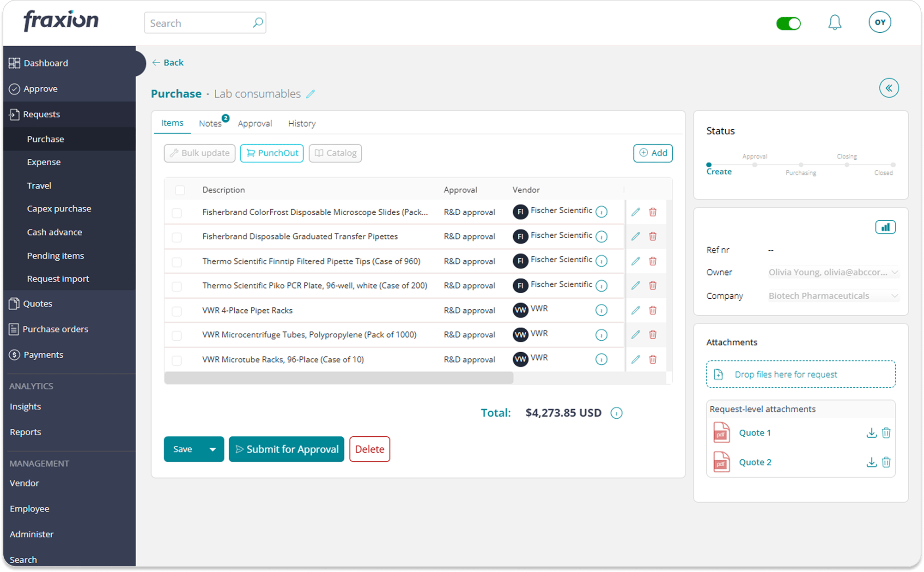The height and width of the screenshot is (572, 924).
Task: Navigate to Purchase orders
Action: pyautogui.click(x=55, y=329)
